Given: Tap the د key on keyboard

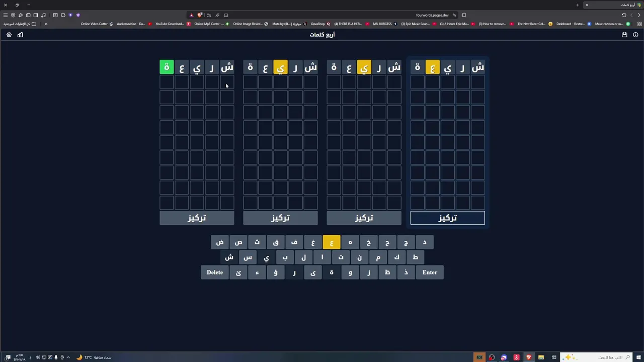Looking at the screenshot, I should point(425,242).
